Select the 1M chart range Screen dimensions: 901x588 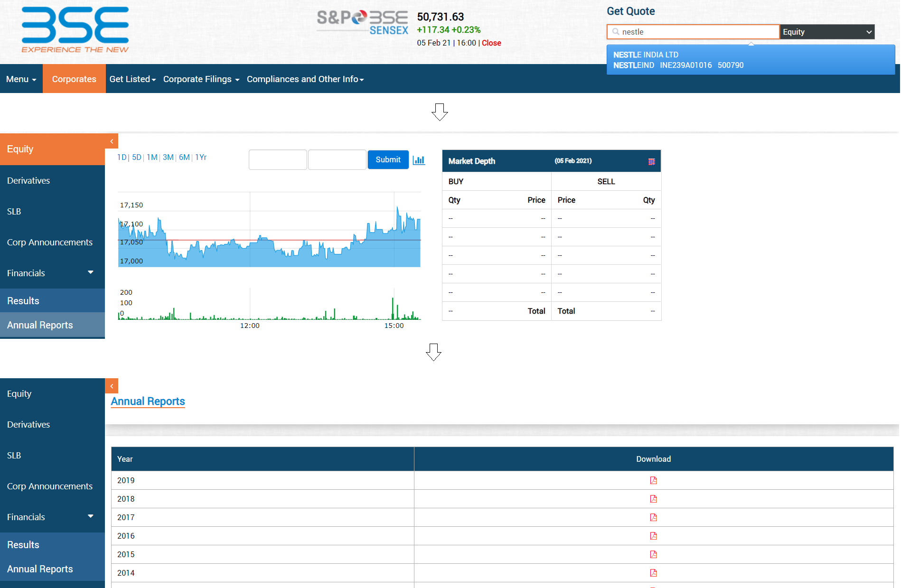pos(152,157)
